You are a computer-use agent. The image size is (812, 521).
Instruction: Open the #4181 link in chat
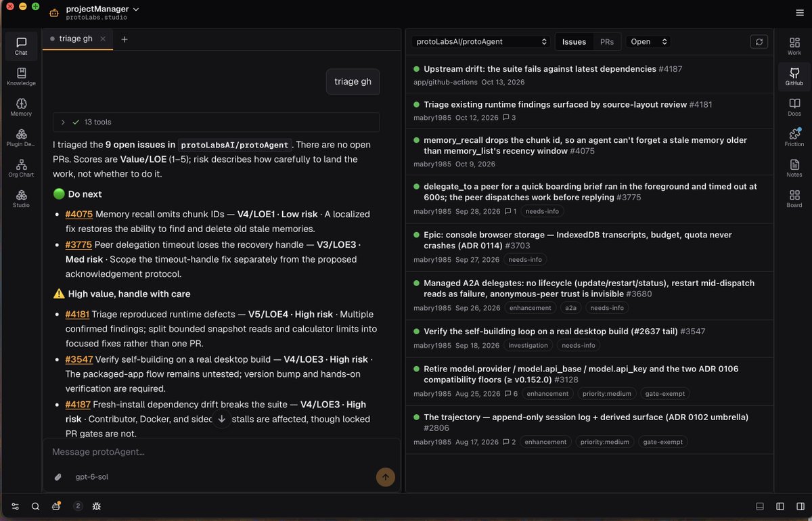point(77,314)
